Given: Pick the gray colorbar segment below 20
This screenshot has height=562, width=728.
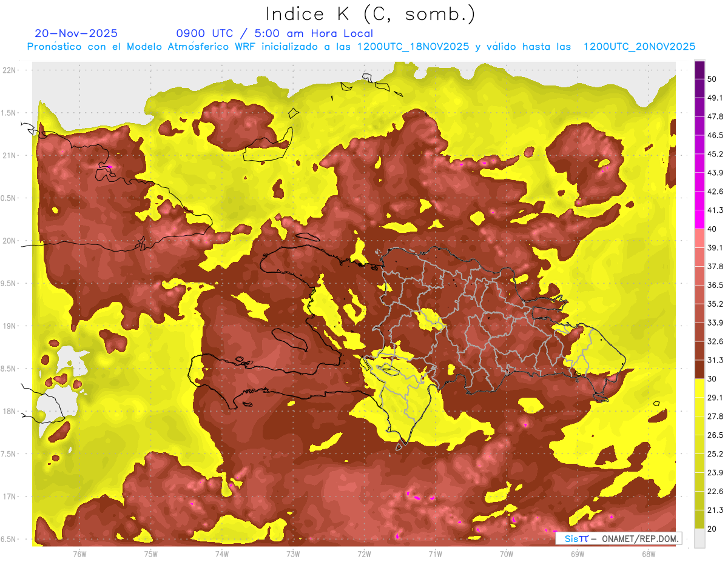Looking at the screenshot, I should click(699, 538).
